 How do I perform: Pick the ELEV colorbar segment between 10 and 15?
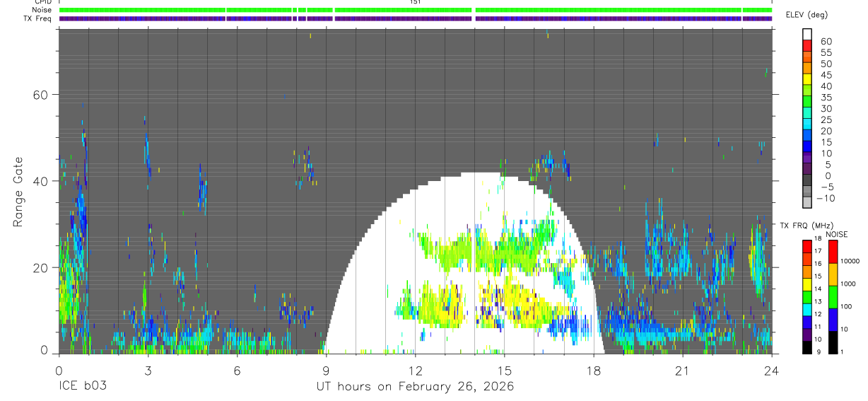coord(808,146)
